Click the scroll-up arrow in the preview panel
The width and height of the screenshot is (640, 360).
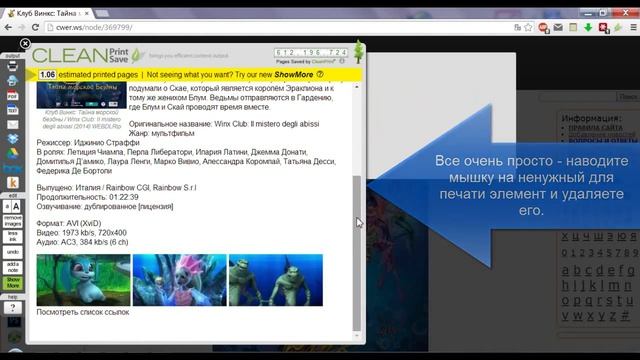click(x=357, y=87)
